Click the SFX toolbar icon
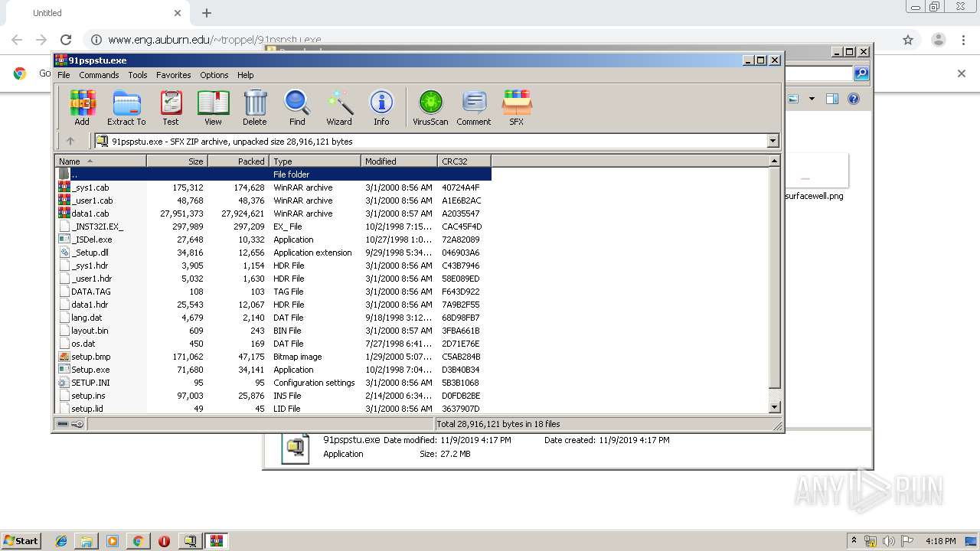Viewport: 980px width, 551px height. coord(517,107)
